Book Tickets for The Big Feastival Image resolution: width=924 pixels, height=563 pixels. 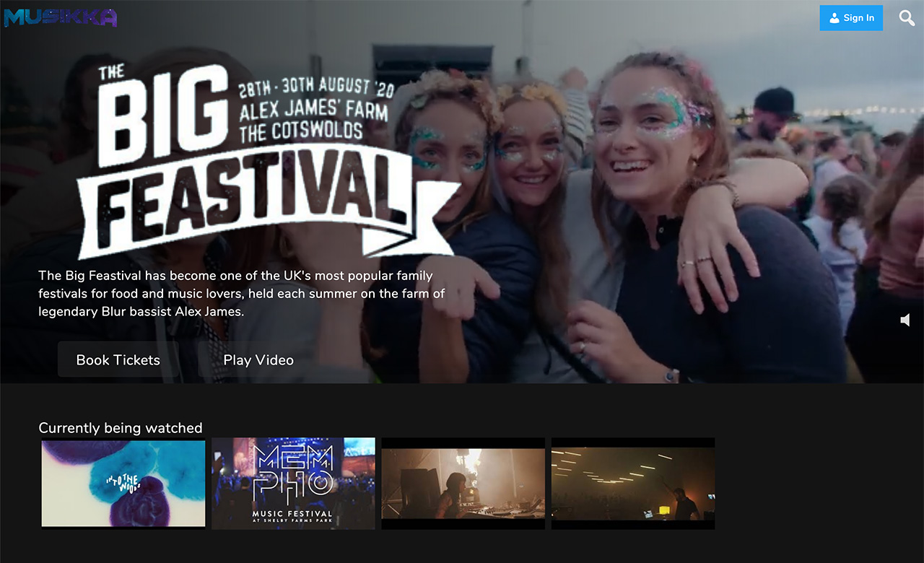[118, 359]
